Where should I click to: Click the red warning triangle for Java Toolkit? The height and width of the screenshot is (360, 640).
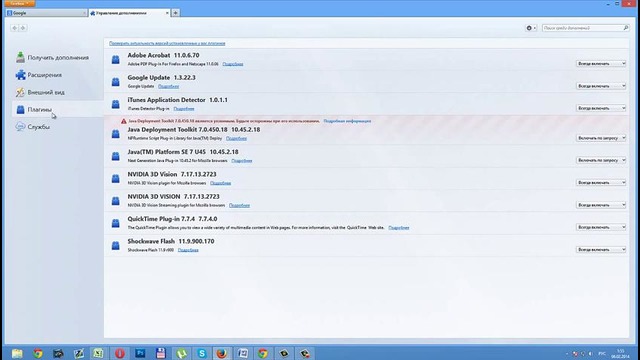click(124, 121)
